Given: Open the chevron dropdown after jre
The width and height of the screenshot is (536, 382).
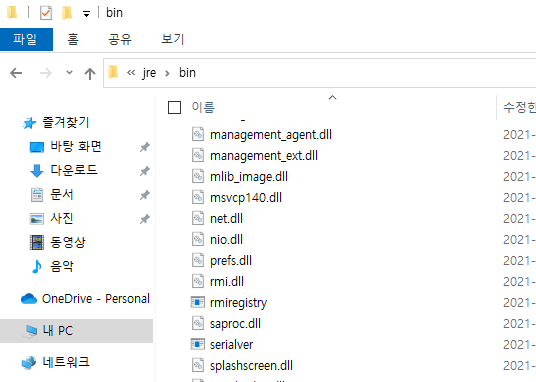Looking at the screenshot, I should click(x=167, y=73).
